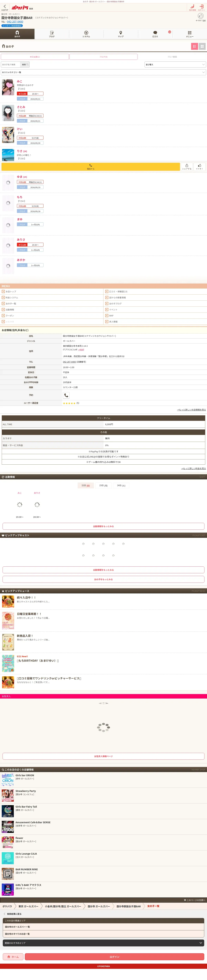
Task: Click the 女の子をもっとみる button
Action: (103, 579)
